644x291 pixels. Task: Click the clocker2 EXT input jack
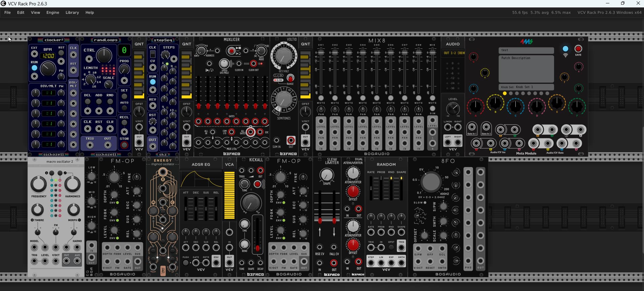(x=34, y=54)
